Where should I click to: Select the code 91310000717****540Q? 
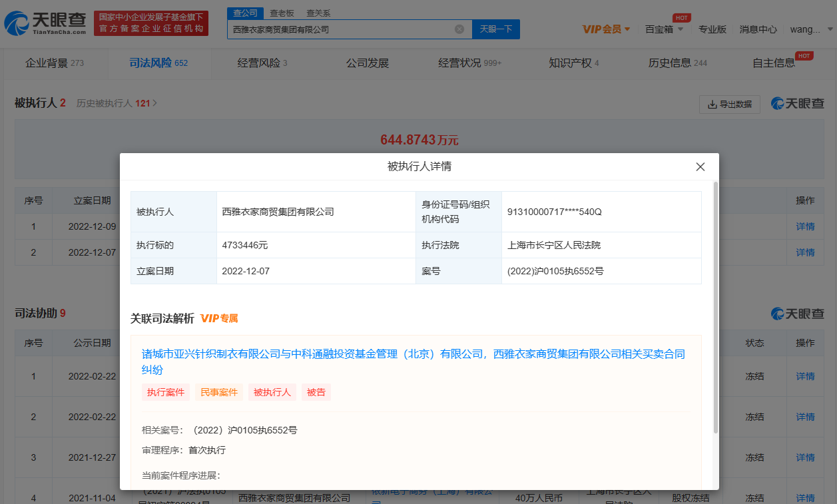pos(554,212)
